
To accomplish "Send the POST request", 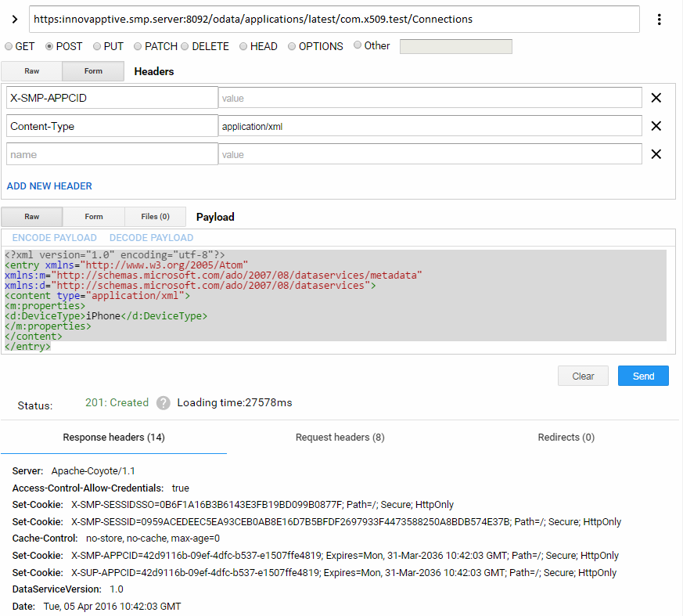I will 642,376.
